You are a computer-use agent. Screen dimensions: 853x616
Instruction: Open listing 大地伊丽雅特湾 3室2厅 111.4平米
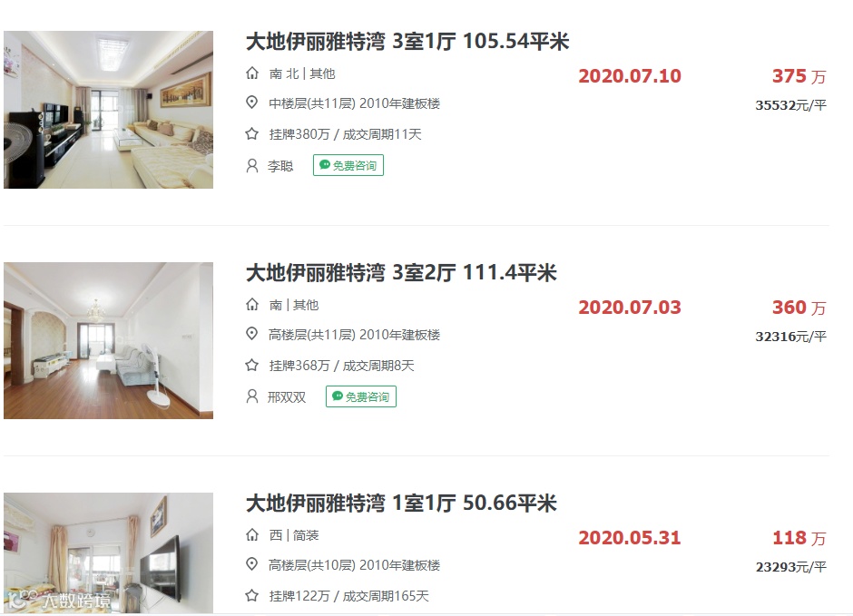[x=401, y=272]
